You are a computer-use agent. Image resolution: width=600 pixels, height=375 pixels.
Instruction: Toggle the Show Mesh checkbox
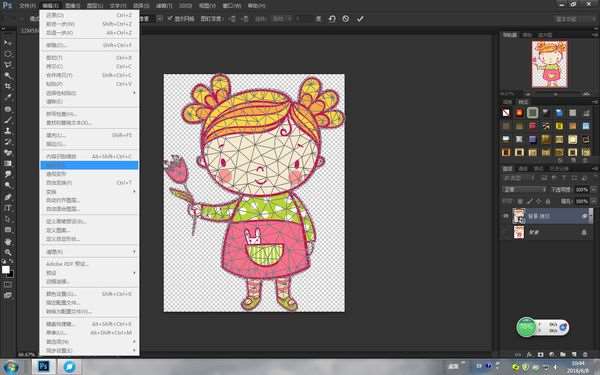tap(170, 19)
